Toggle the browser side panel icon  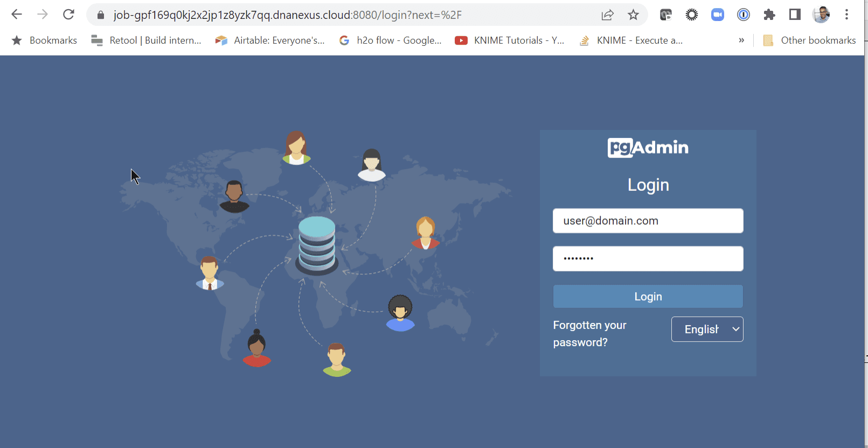[x=795, y=15]
